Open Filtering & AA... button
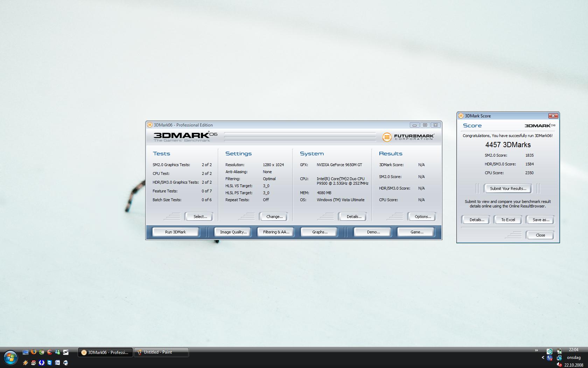Screen dimensions: 588x368 [276, 232]
